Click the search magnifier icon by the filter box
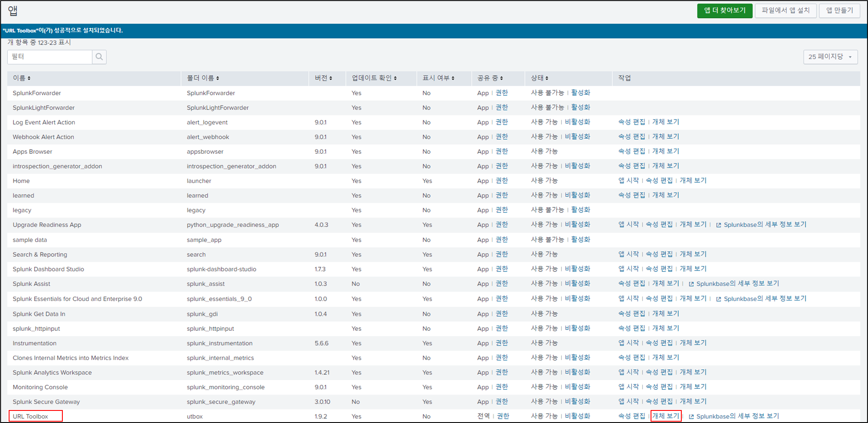 (99, 57)
